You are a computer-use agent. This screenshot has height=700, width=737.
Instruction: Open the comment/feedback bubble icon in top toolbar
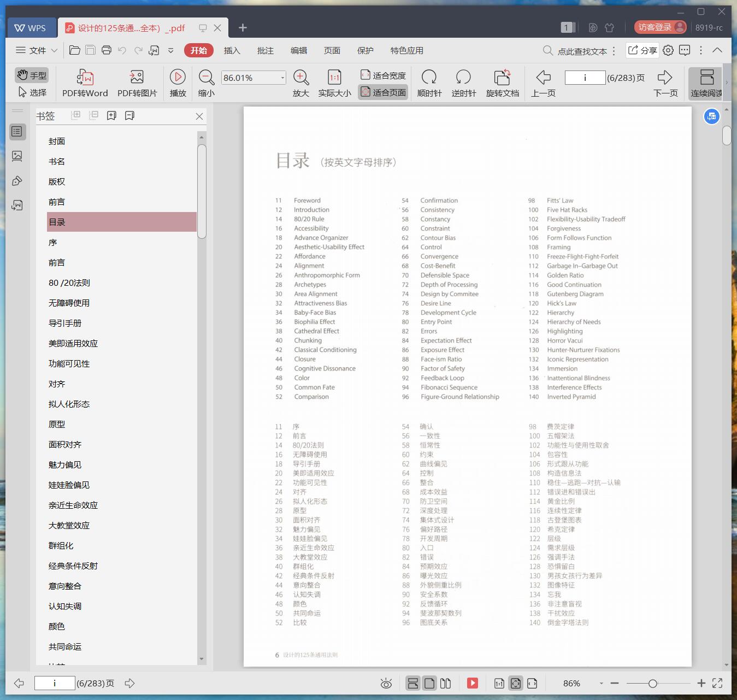[685, 50]
